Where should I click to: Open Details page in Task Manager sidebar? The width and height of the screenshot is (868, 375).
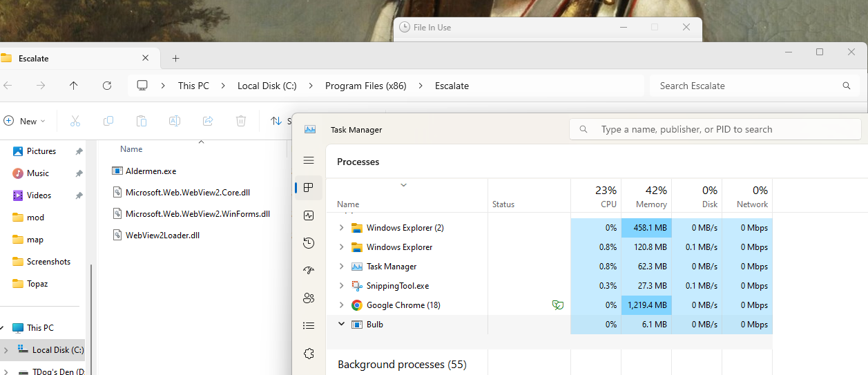pos(309,326)
